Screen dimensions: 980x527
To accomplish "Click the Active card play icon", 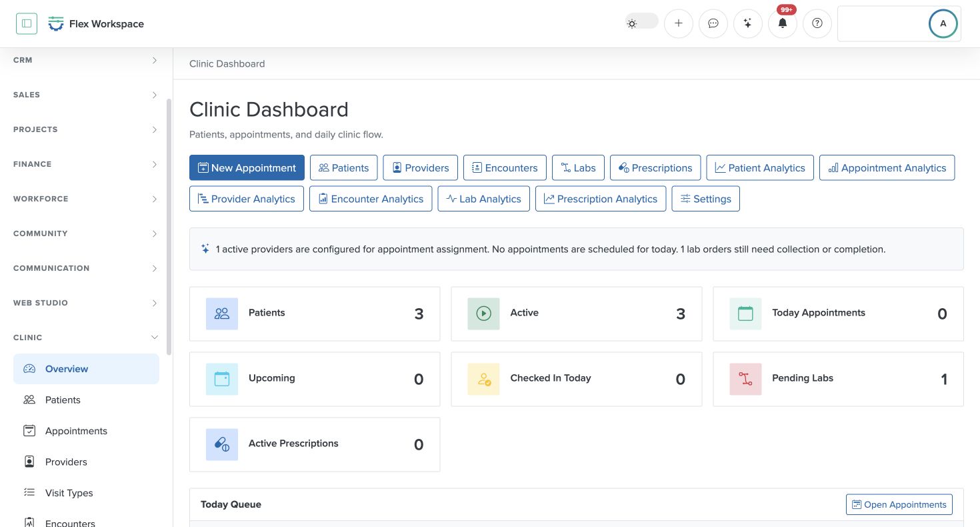I will (x=483, y=314).
